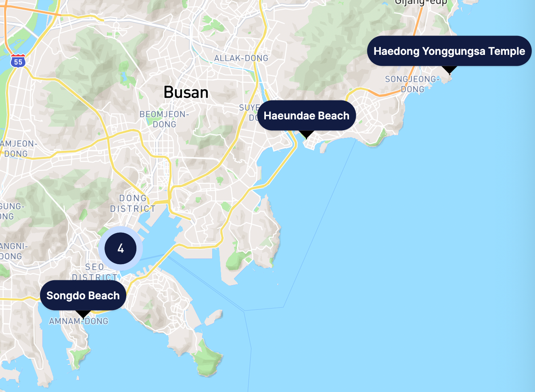Click the Route 55 highway shield

[x=18, y=61]
